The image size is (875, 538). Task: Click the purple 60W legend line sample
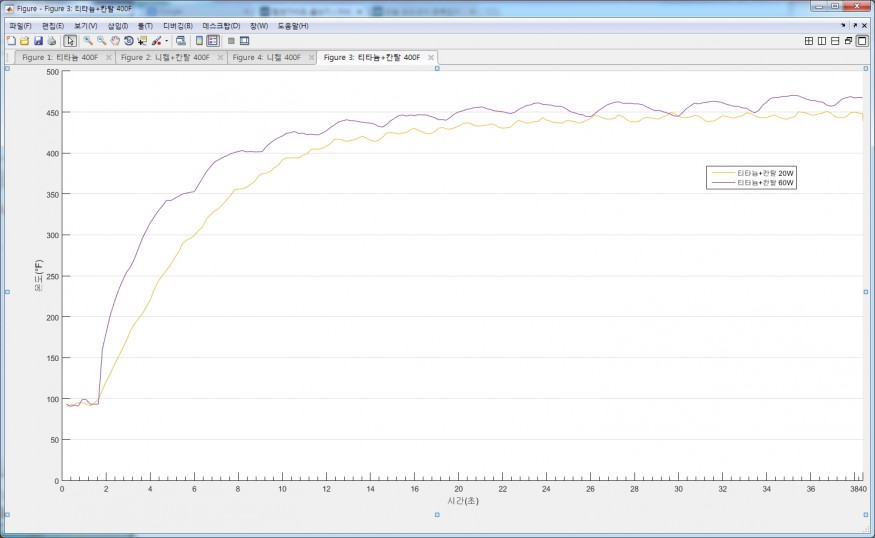pyautogui.click(x=723, y=183)
